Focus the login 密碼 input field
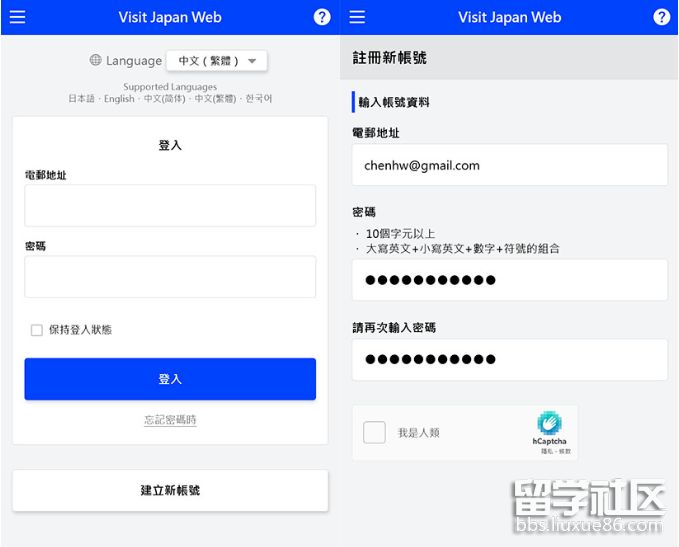Viewport: 679px width, 547px height. click(x=170, y=277)
